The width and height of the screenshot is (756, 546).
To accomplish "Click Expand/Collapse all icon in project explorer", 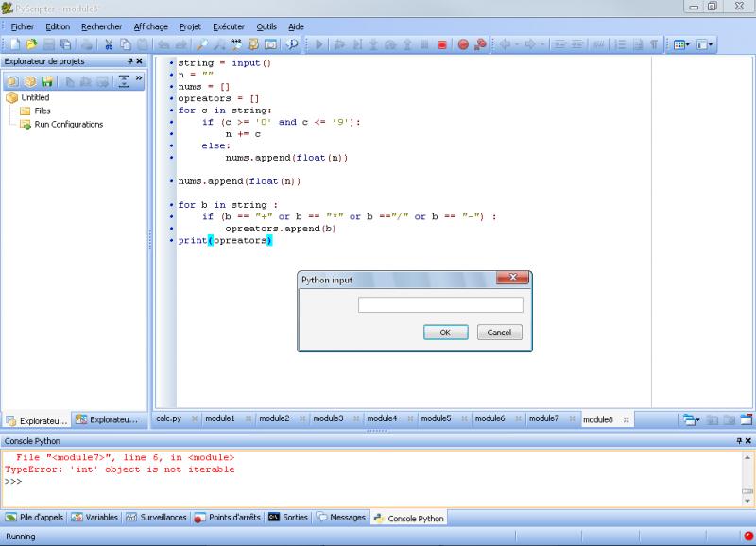I will pyautogui.click(x=124, y=81).
